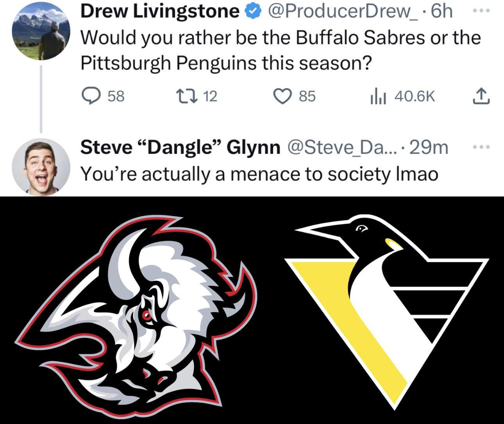Screen dimensions: 504x424
Task: Click the 29m timestamp on the reply
Action: (x=429, y=147)
